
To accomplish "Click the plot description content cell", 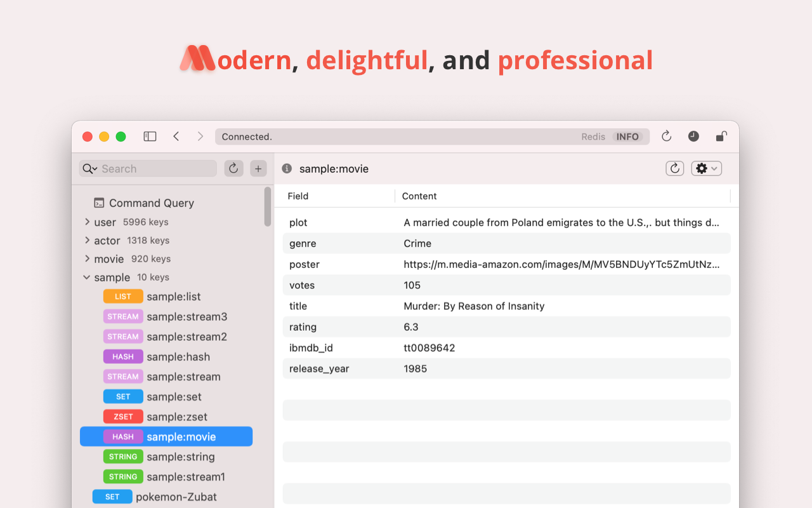I will tap(561, 223).
